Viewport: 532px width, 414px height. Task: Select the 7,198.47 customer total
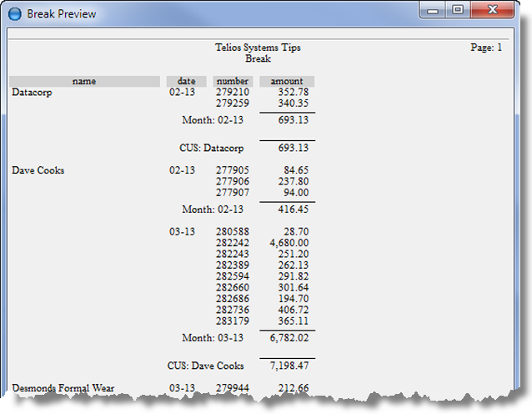point(289,366)
